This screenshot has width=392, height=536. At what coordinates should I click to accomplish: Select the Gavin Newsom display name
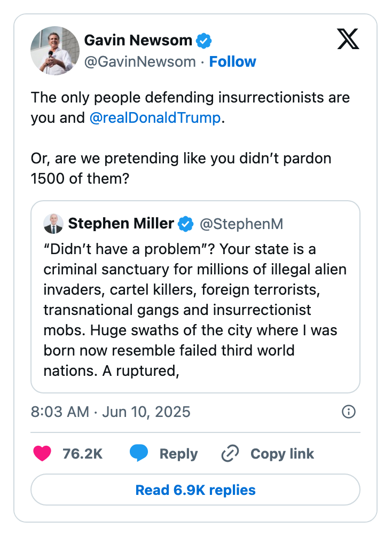coord(139,40)
